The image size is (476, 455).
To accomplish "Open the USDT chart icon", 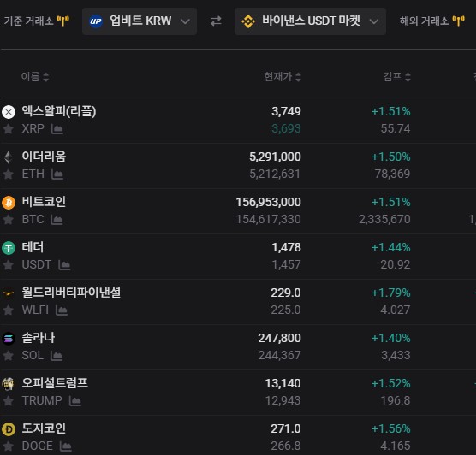I will coord(64,265).
